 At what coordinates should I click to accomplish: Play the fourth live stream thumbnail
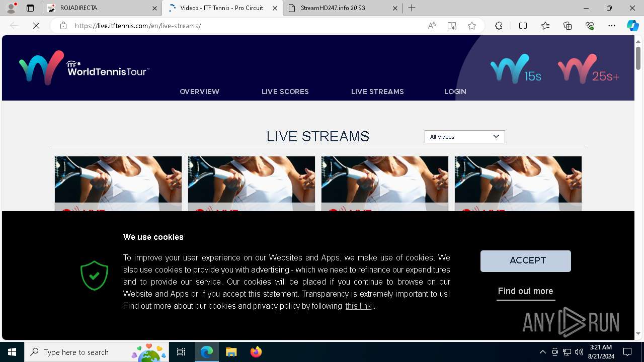click(x=518, y=184)
